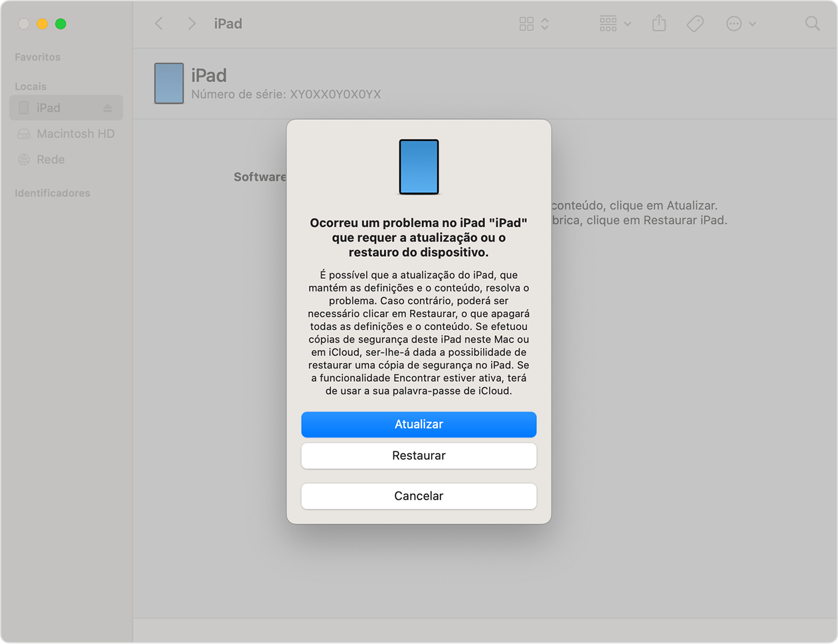This screenshot has height=644, width=838.
Task: Open the group-by options dropdown
Action: [x=615, y=23]
